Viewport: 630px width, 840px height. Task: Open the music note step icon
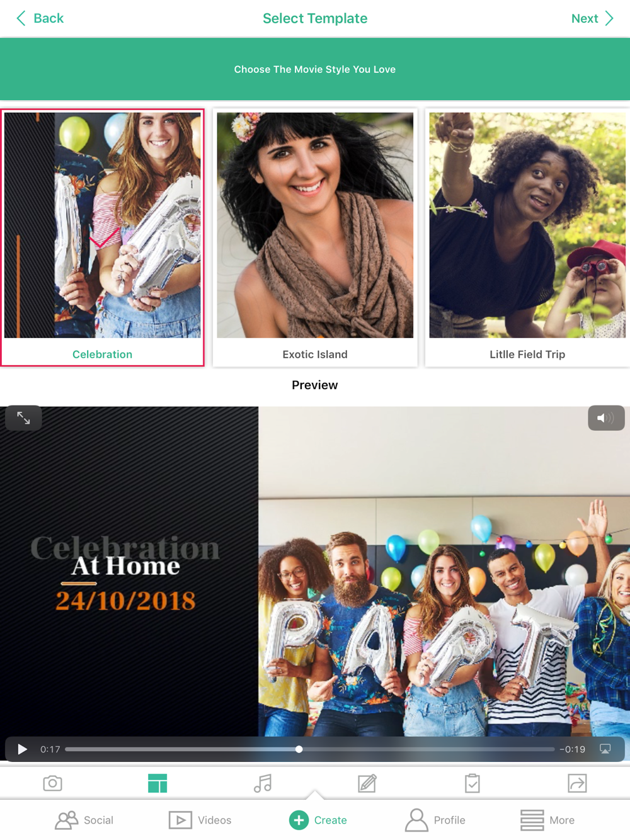pos(263,783)
